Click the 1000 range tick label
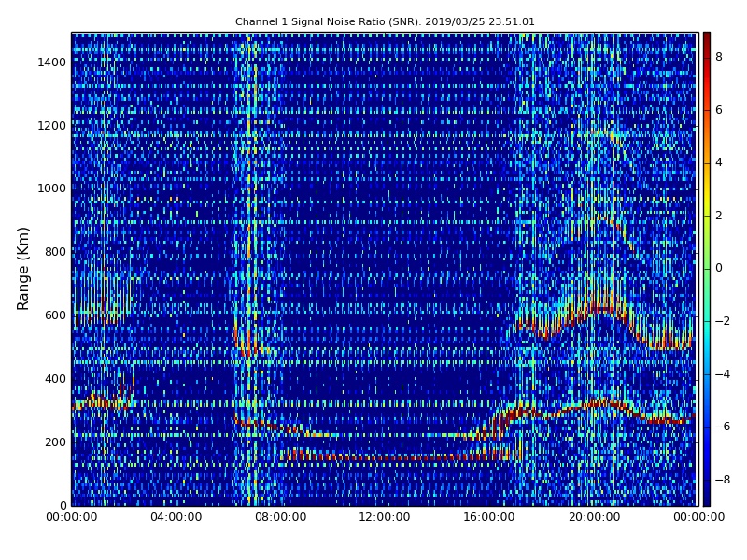The image size is (747, 560). tap(52, 189)
